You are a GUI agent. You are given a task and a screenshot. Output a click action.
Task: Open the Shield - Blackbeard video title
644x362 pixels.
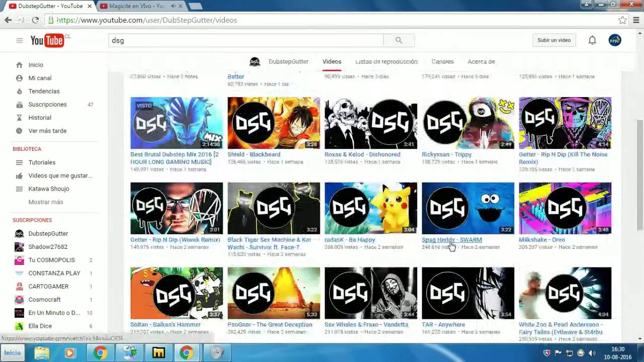[x=254, y=154]
